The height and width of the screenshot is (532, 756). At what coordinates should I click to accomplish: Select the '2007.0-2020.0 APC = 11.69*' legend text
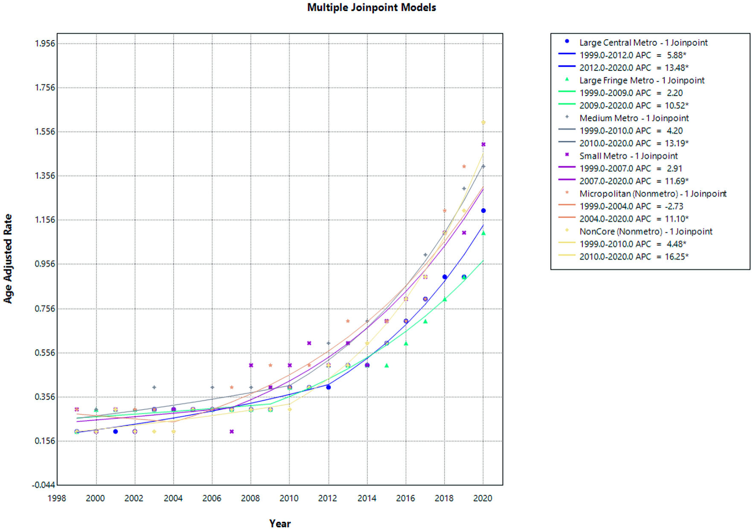pyautogui.click(x=634, y=181)
